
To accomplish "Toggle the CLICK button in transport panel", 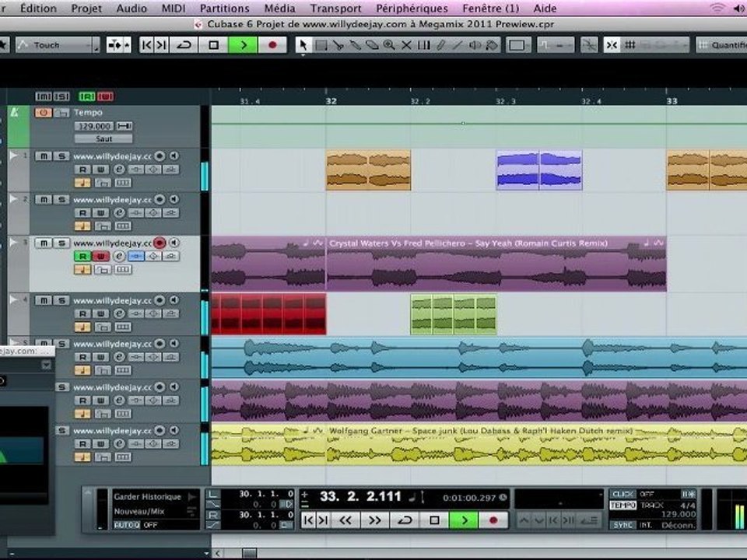I will click(623, 494).
